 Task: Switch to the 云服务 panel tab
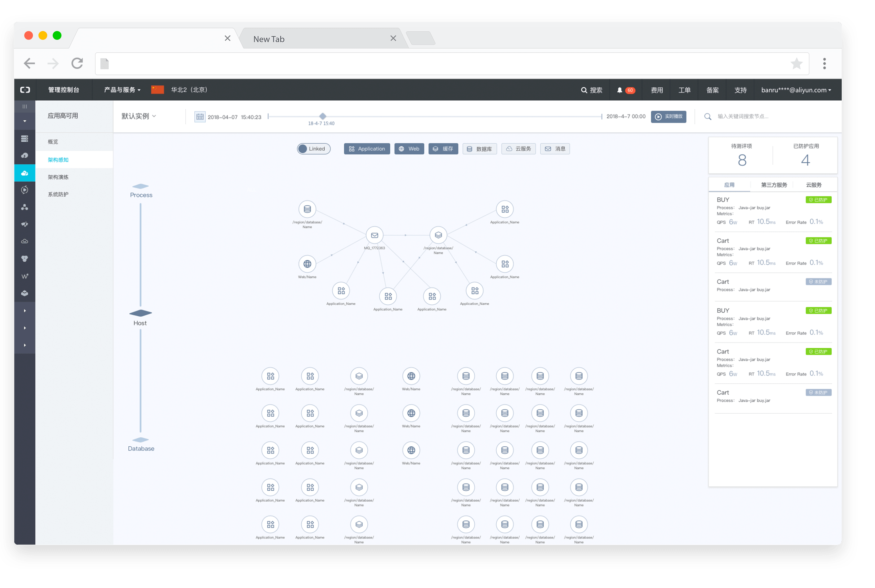(x=813, y=185)
